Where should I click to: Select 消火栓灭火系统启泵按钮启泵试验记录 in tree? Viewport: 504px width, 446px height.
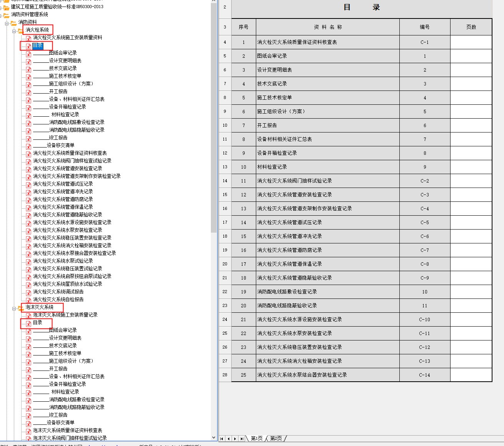[x=72, y=277]
